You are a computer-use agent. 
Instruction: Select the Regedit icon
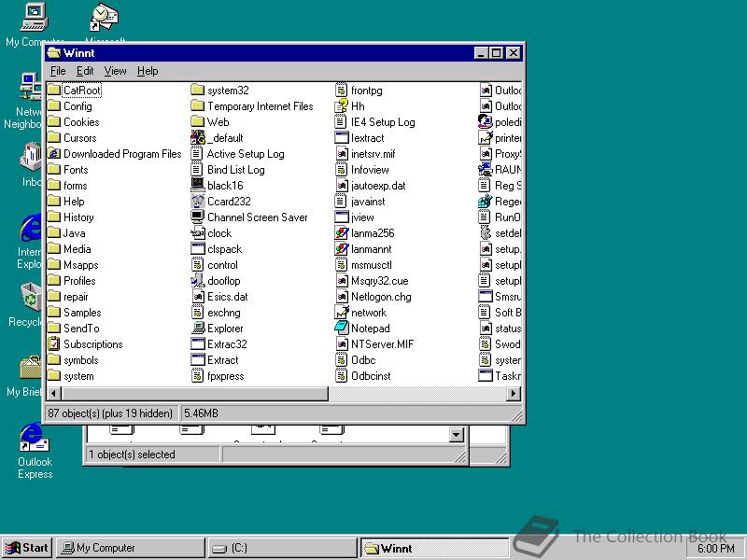point(485,201)
